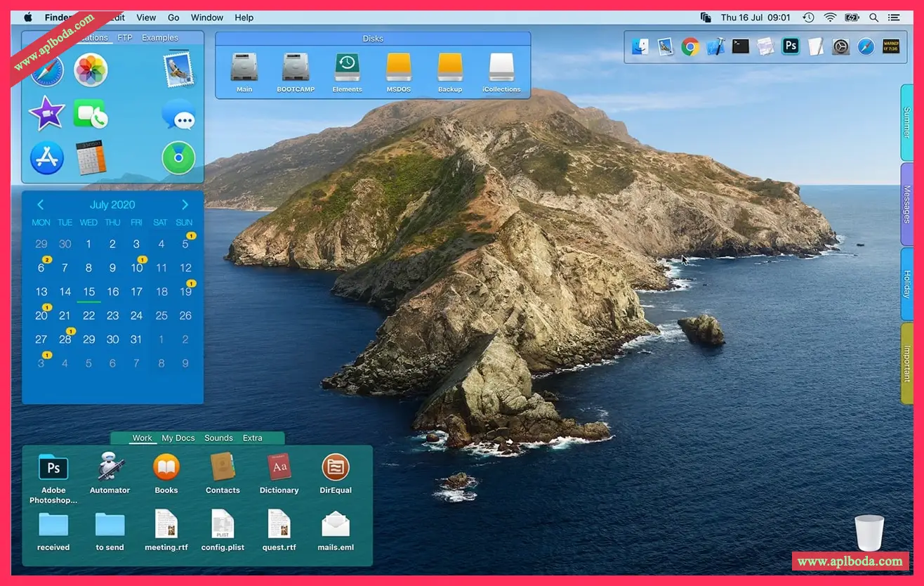This screenshot has height=586, width=924.
Task: Expand the Important side tab
Action: pos(906,363)
